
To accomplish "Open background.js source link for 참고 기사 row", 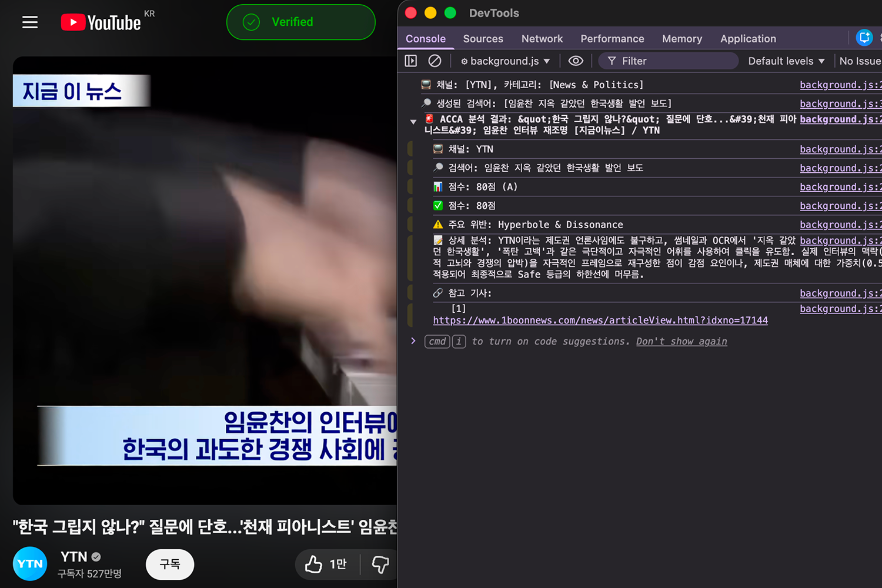I will click(841, 293).
